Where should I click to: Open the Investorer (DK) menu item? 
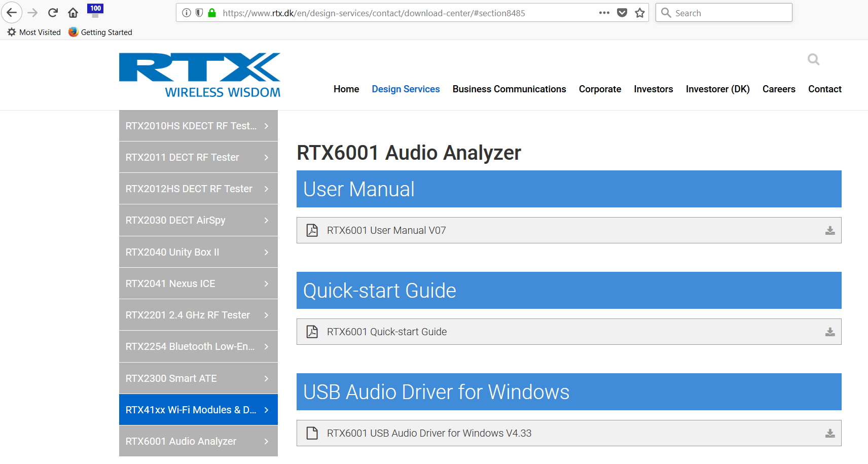pos(717,89)
